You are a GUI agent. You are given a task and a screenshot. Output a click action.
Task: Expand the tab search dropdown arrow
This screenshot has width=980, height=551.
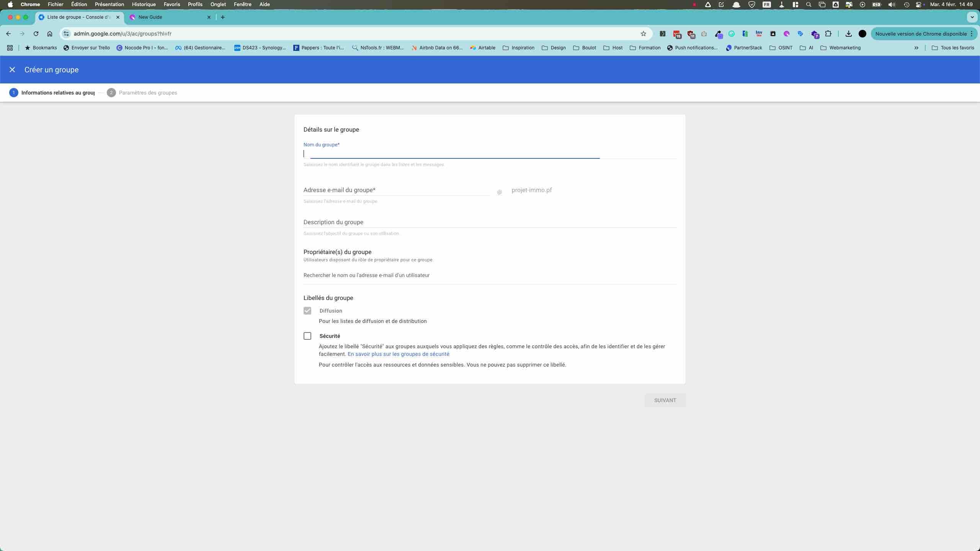[x=972, y=17]
